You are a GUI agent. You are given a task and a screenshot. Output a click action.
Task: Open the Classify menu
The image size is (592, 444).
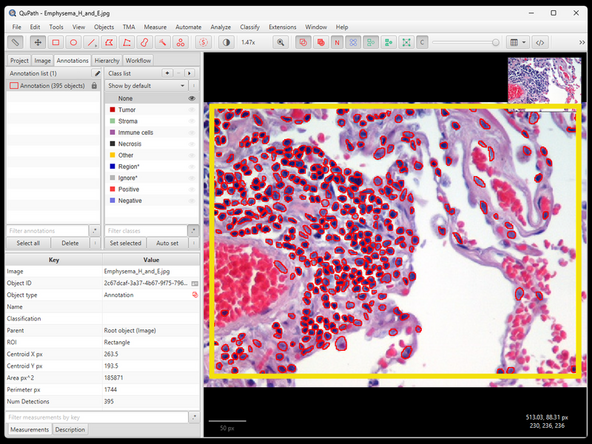click(250, 27)
